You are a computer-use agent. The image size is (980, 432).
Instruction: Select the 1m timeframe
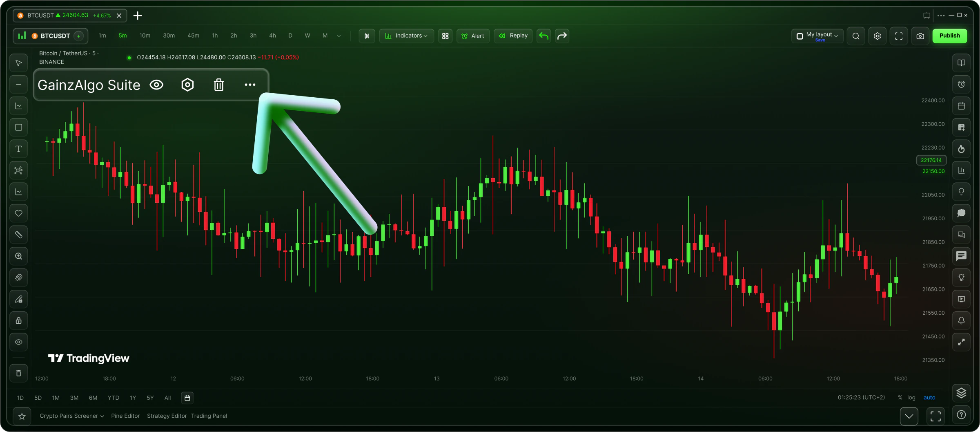click(x=102, y=36)
